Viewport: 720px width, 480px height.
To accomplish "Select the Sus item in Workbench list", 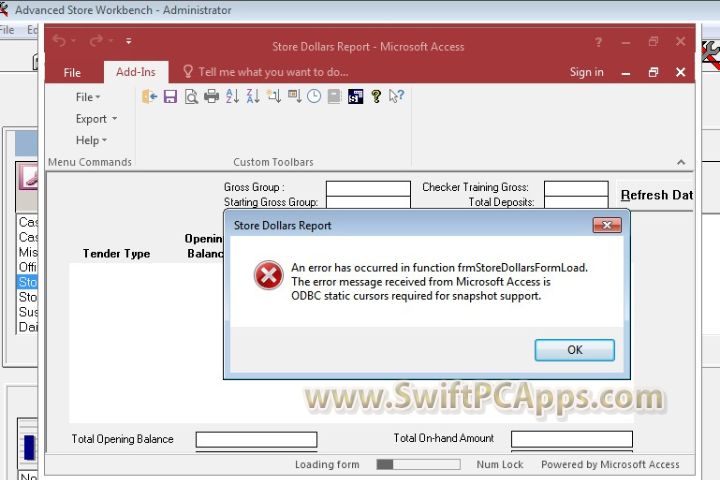I will (28, 312).
